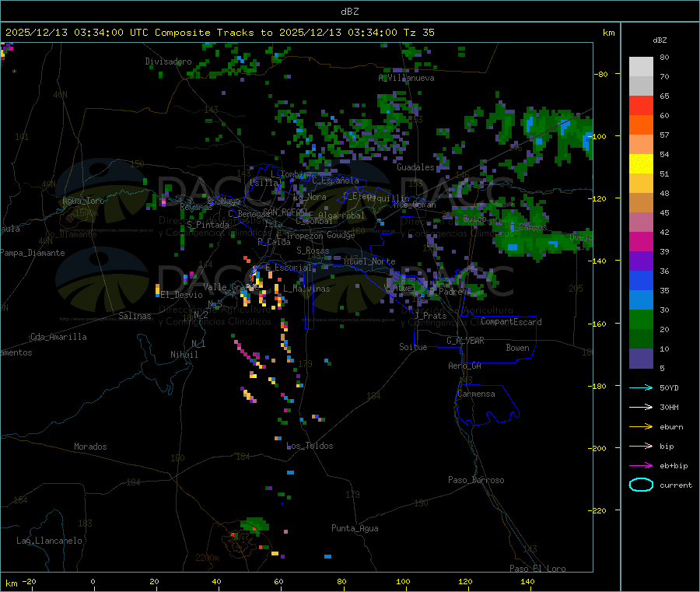Click the S_Pintada map label
This screenshot has height=592, width=700.
point(208,225)
